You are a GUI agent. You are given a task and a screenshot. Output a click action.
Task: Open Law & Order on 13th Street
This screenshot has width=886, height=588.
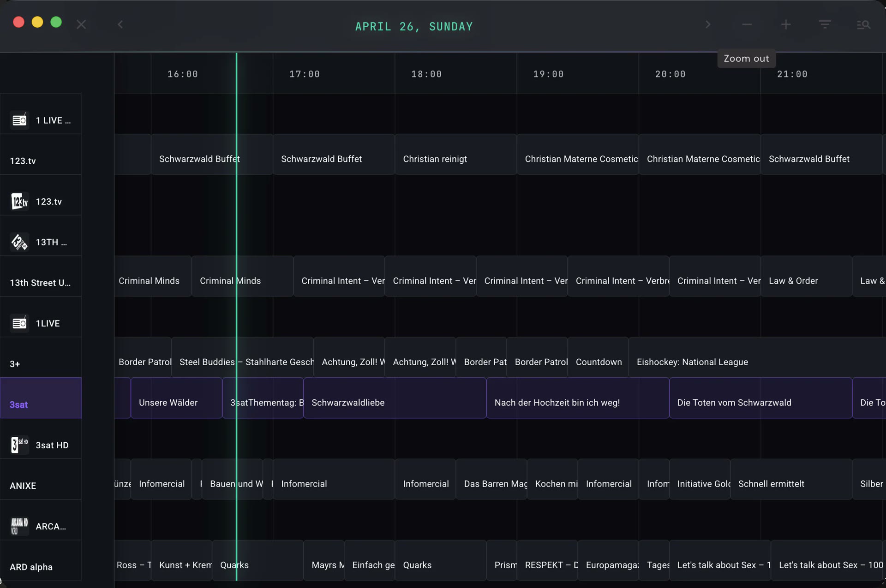point(807,276)
